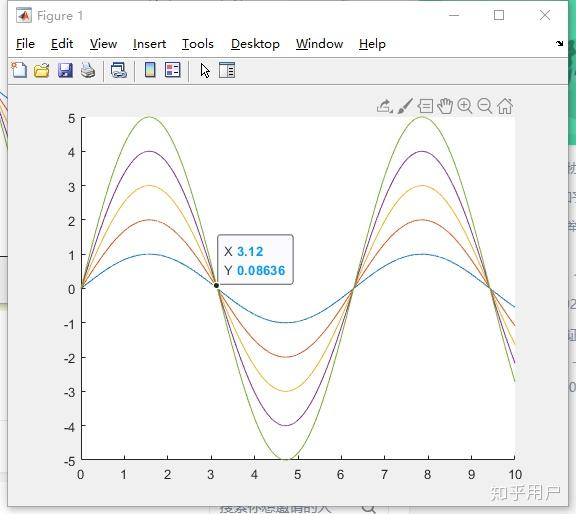Open the Tools menu
Image resolution: width=576 pixels, height=514 pixels.
[198, 44]
